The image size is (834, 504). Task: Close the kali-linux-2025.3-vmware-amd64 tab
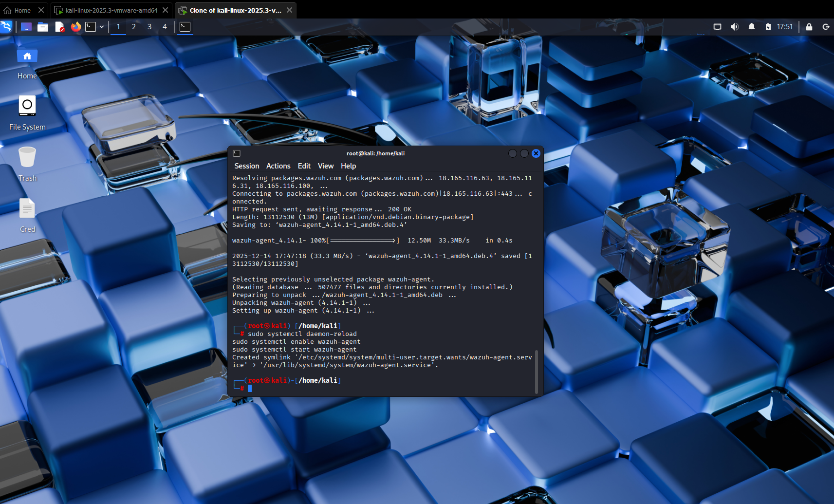point(166,10)
